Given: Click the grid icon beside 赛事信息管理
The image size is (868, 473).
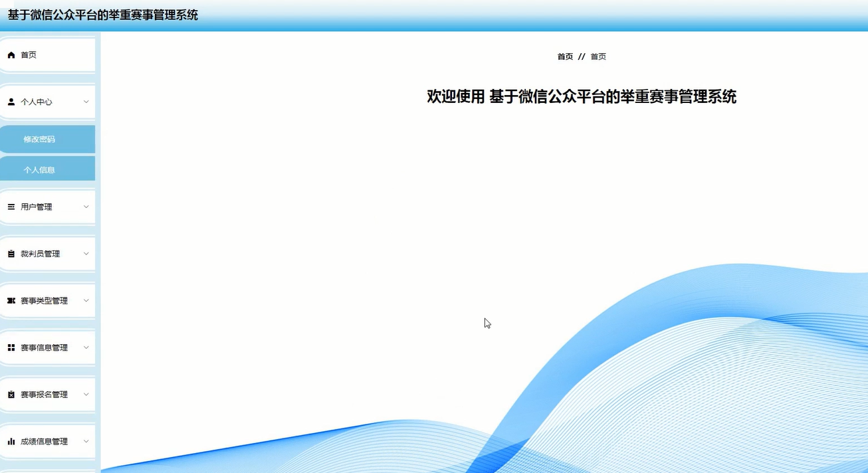Looking at the screenshot, I should pos(11,348).
